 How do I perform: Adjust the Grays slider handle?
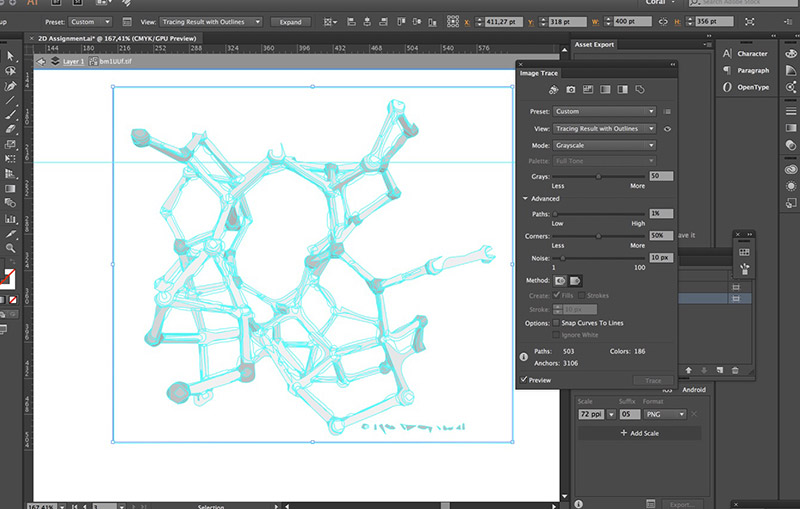(x=598, y=177)
